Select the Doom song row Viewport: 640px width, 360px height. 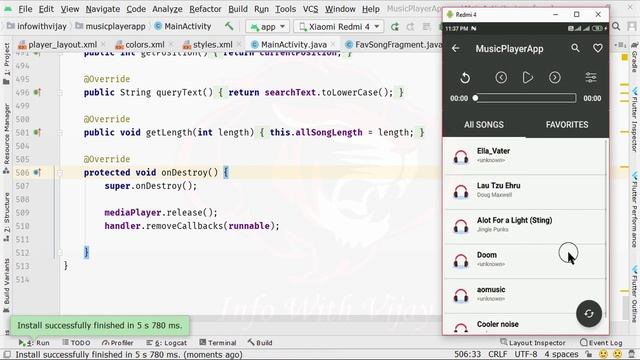click(x=524, y=261)
